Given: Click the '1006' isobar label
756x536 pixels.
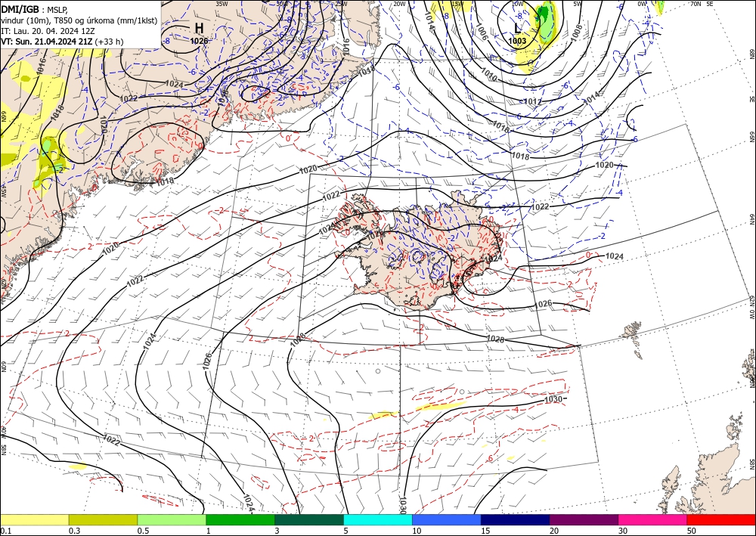Looking at the screenshot, I should coord(482,31).
